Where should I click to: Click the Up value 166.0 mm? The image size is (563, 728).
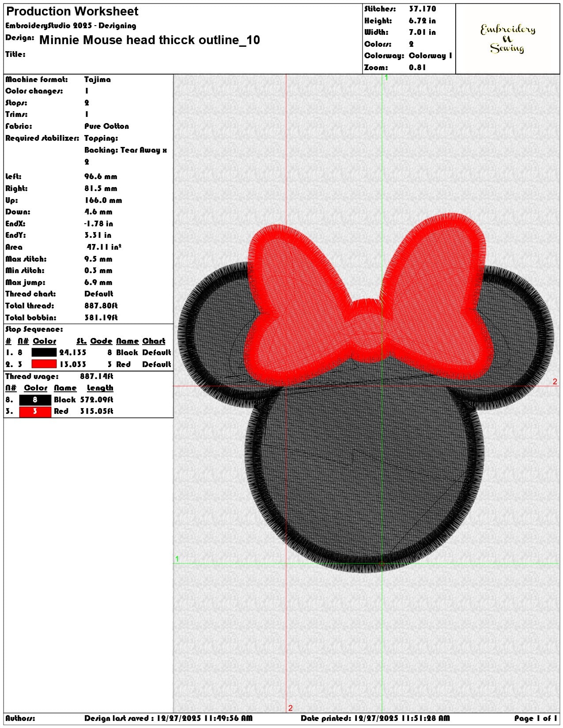click(x=103, y=200)
